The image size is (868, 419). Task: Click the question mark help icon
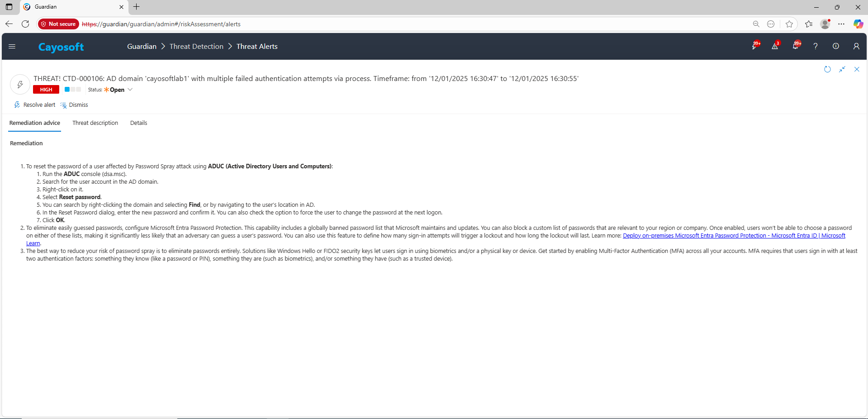point(816,46)
